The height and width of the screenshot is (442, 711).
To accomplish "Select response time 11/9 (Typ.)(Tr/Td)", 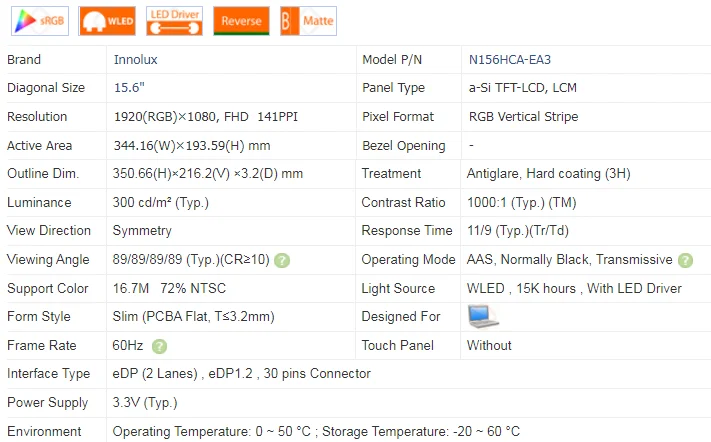I will click(x=518, y=231).
